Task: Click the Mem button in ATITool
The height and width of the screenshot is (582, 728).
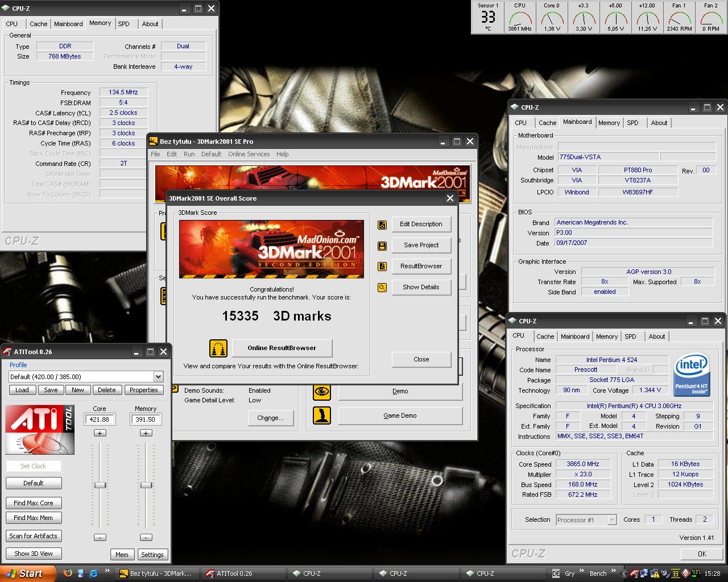Action: coord(122,555)
